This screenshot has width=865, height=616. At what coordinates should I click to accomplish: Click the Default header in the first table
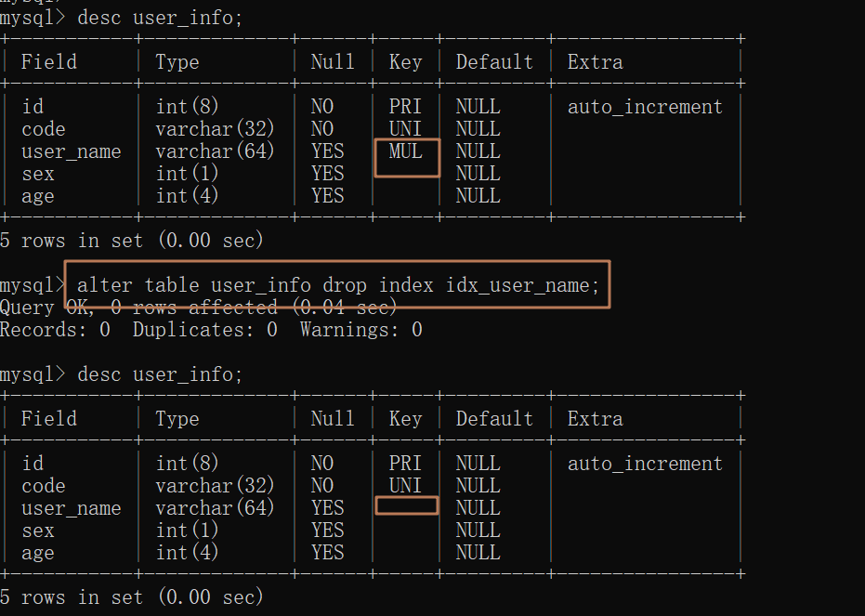494,62
